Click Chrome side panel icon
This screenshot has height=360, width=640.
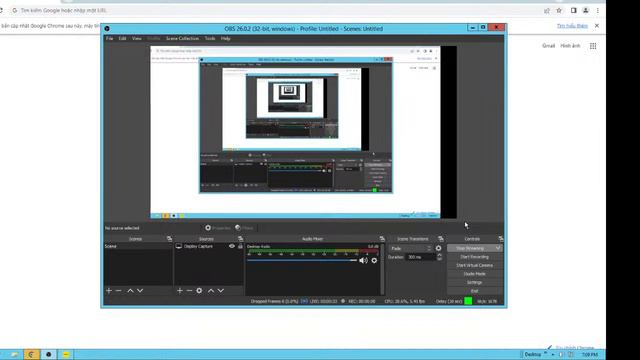pos(573,11)
